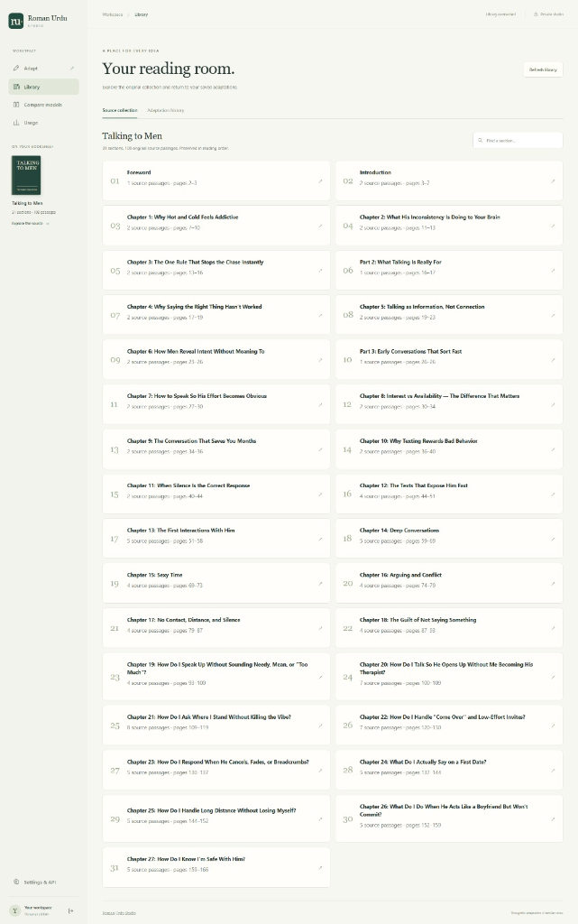The image size is (578, 924).
Task: Click arrow icon on Chapter 3 card
Action: [320, 271]
